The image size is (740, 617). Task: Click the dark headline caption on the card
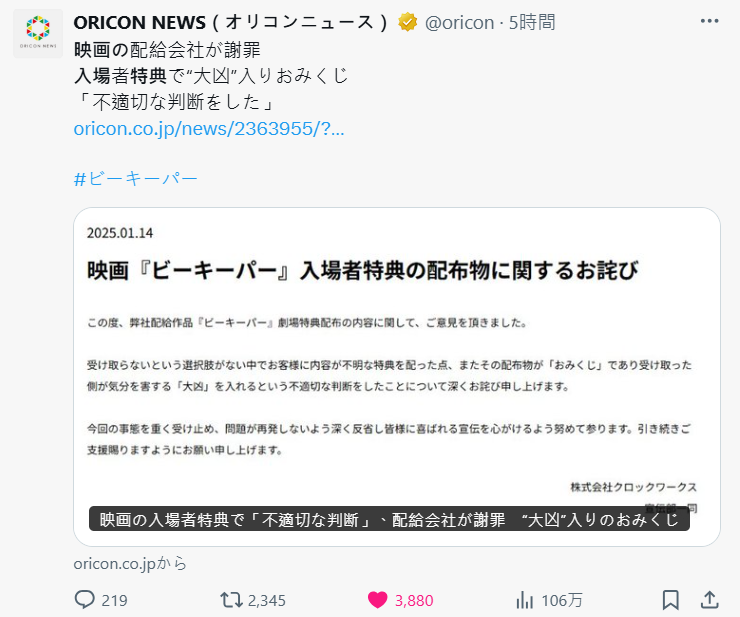[389, 519]
